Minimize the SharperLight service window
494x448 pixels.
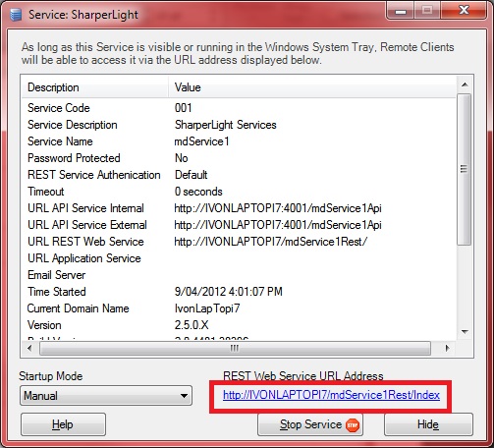pos(401,11)
